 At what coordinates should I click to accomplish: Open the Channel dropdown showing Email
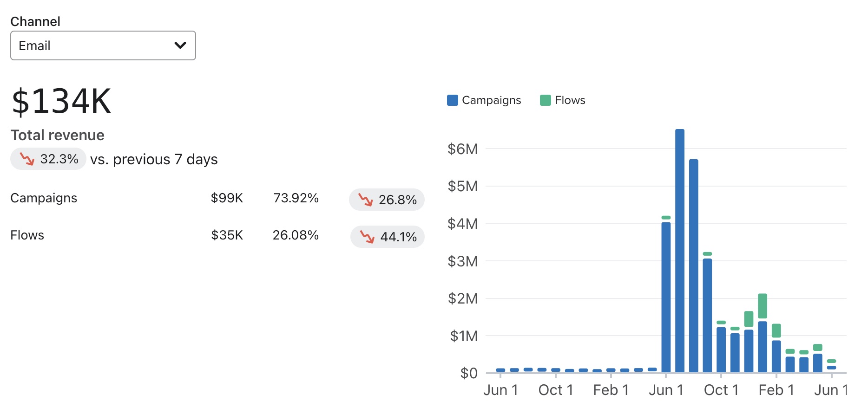103,45
